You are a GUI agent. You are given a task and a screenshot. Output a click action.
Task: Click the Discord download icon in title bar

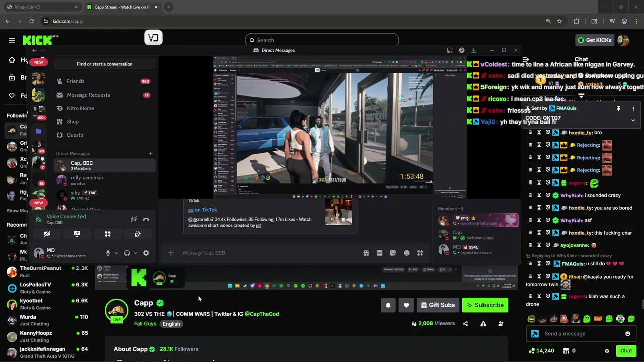click(474, 50)
